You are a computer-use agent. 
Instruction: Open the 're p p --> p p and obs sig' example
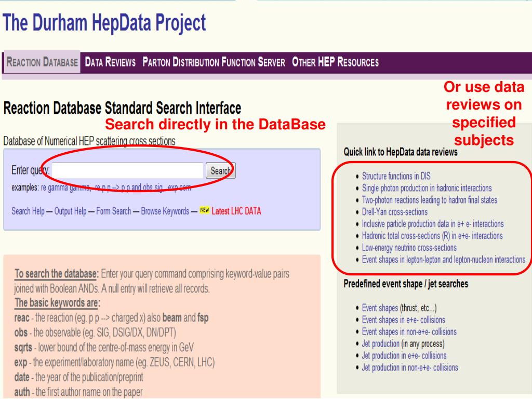point(129,188)
